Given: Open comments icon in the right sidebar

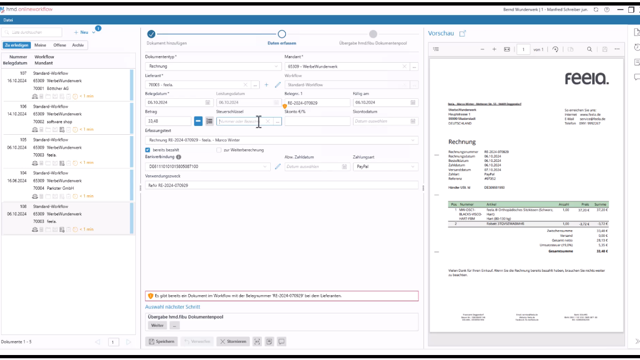Looking at the screenshot, I should coord(636,77).
